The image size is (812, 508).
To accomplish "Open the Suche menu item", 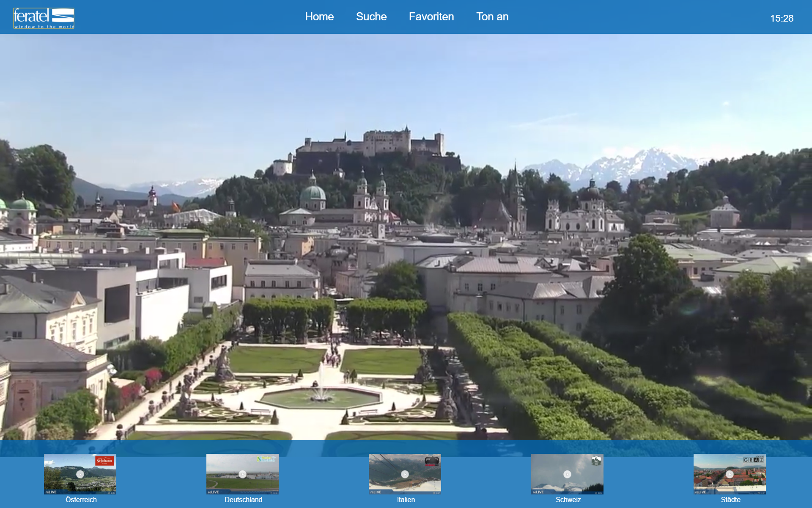I will [371, 17].
